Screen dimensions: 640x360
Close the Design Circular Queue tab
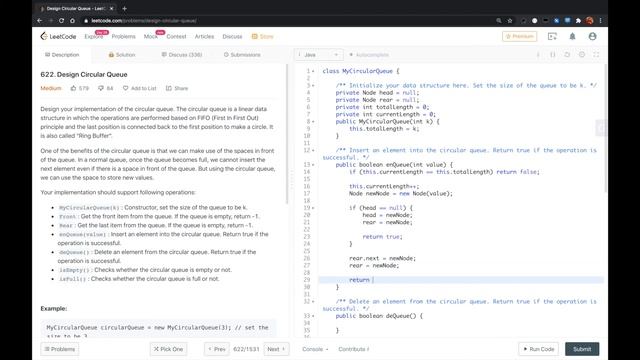(111, 8)
